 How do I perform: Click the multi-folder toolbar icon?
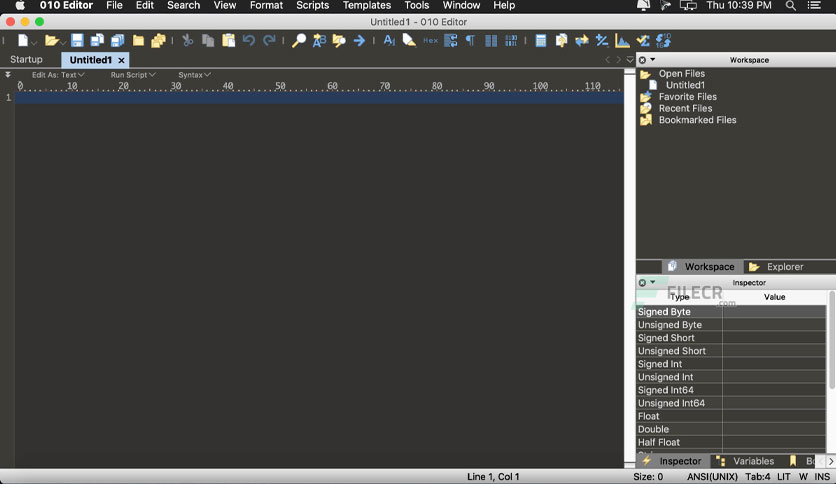pyautogui.click(x=158, y=41)
